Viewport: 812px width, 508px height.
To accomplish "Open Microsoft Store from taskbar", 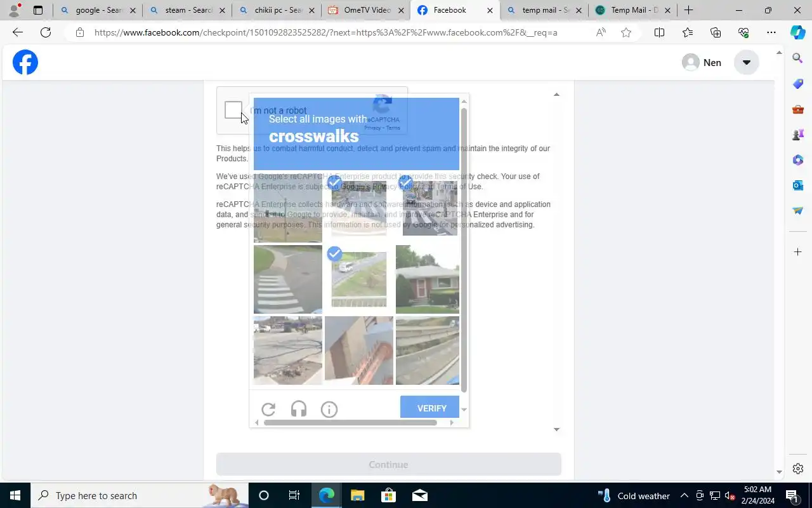I will coord(388,495).
